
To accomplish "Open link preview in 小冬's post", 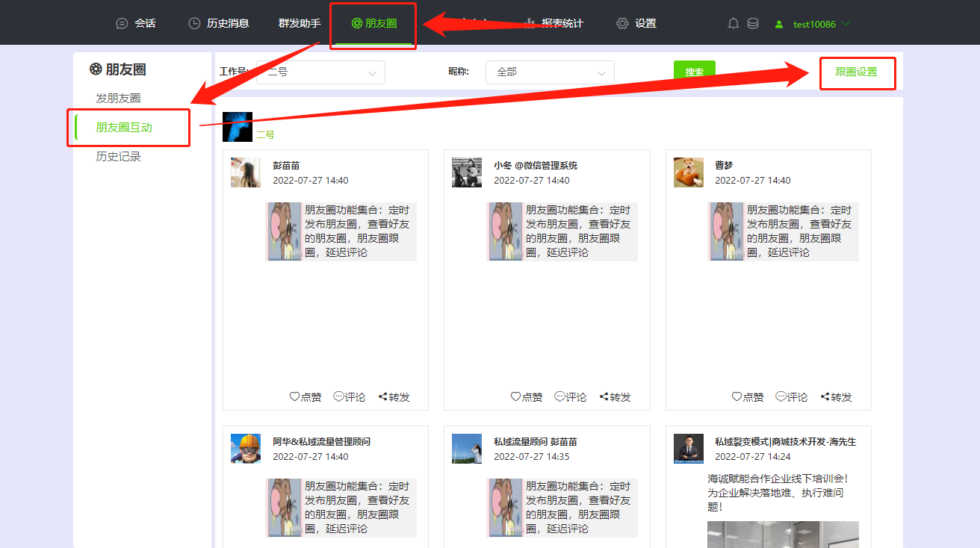I will (x=562, y=231).
